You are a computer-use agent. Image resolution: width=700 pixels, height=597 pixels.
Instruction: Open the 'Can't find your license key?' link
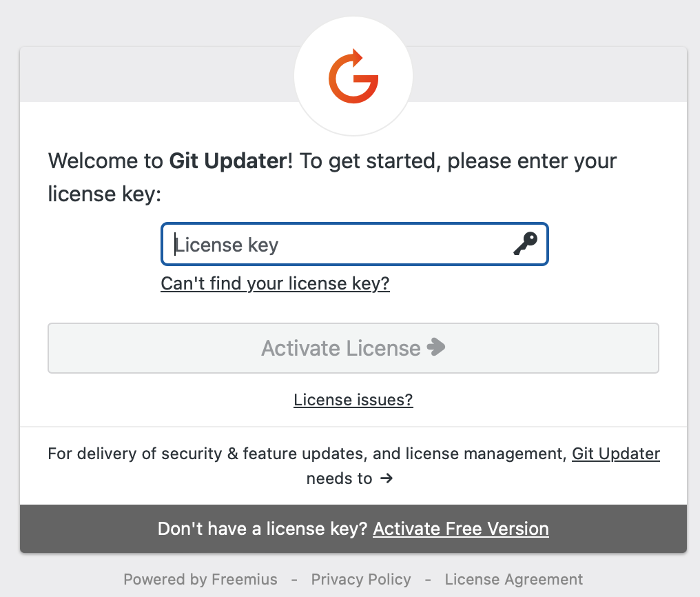pyautogui.click(x=275, y=283)
